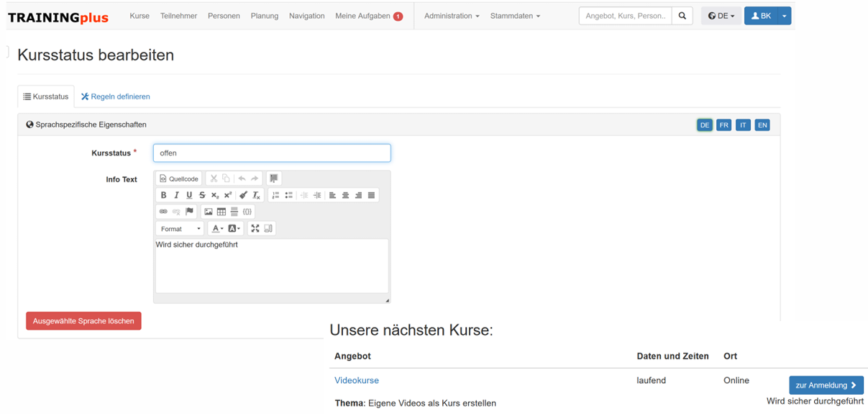Open the Videokurse course link
This screenshot has height=414, width=868.
click(357, 380)
